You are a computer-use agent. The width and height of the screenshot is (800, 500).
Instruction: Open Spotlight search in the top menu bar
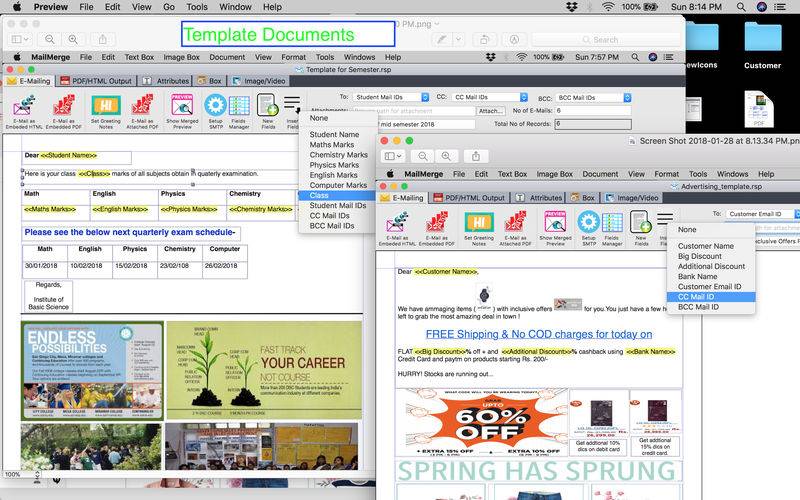741,7
